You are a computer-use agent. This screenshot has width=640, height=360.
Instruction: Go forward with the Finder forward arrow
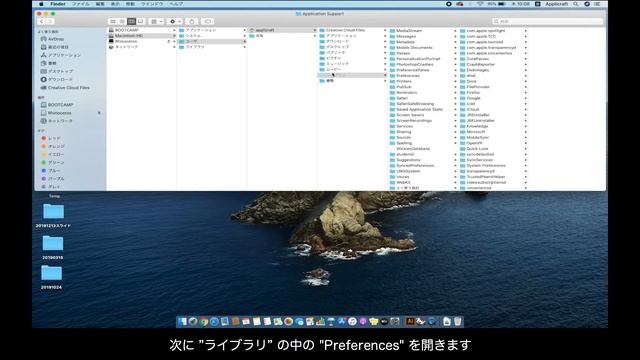point(50,21)
